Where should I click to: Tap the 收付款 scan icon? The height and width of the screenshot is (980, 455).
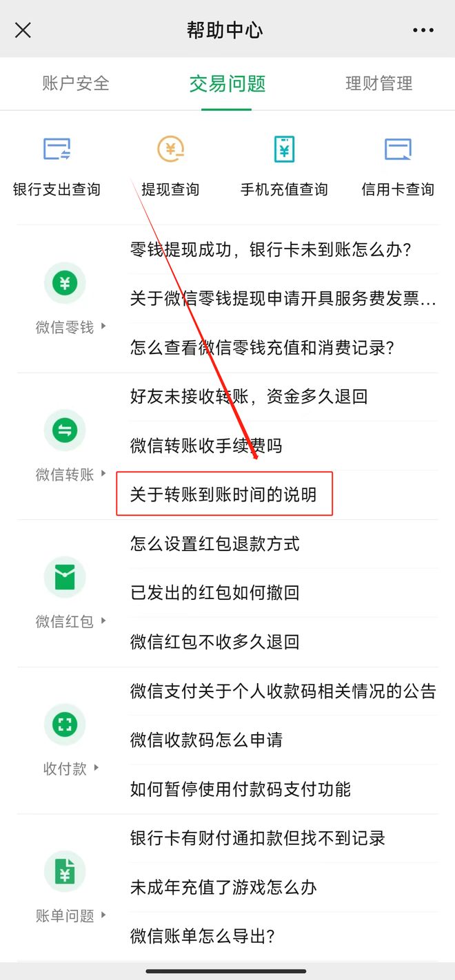(x=65, y=724)
